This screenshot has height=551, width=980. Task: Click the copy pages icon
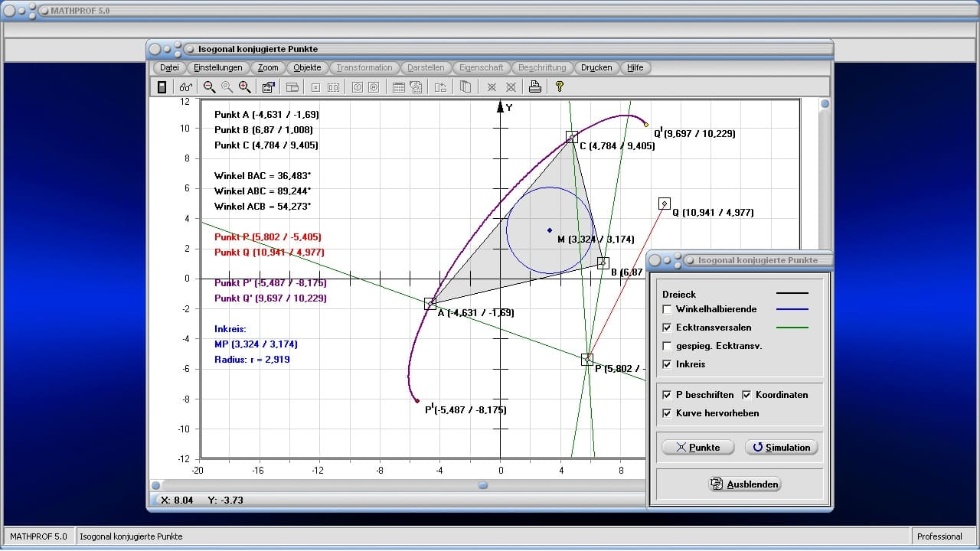(x=465, y=87)
